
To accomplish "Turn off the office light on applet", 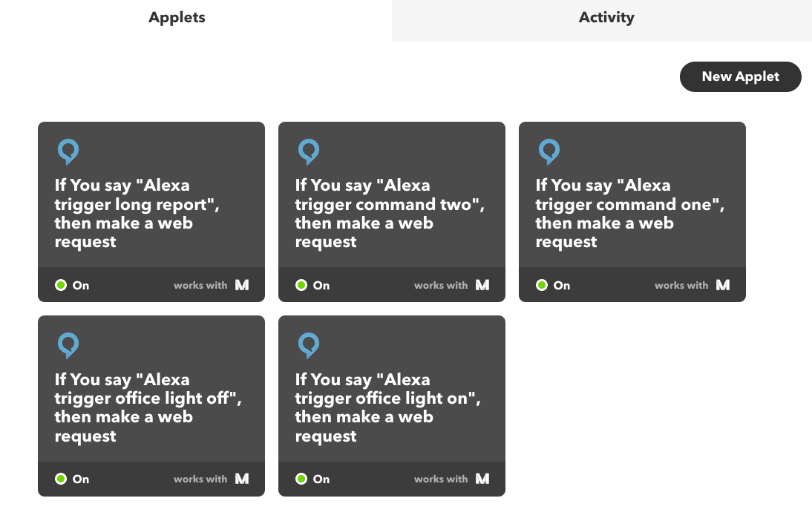I will click(312, 479).
